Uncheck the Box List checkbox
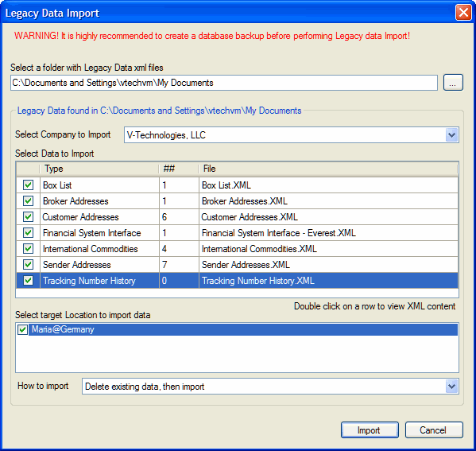The image size is (476, 451). 29,185
